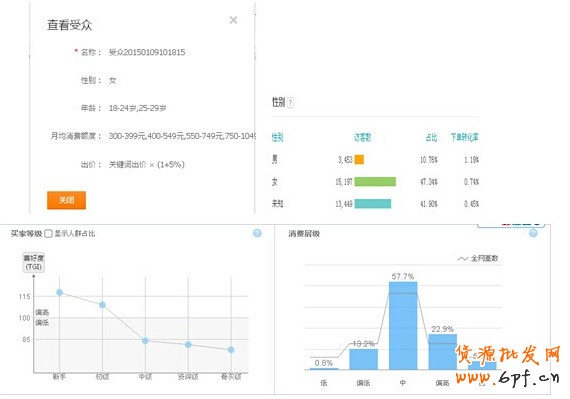This screenshot has height=399, width=570.
Task: Click the help icon in 消费层级 panel
Action: pyautogui.click(x=533, y=233)
